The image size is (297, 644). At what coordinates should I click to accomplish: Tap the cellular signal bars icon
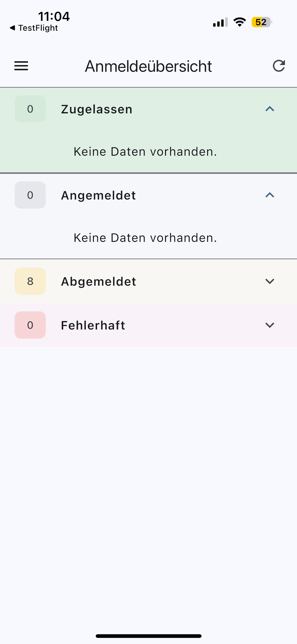(x=220, y=22)
